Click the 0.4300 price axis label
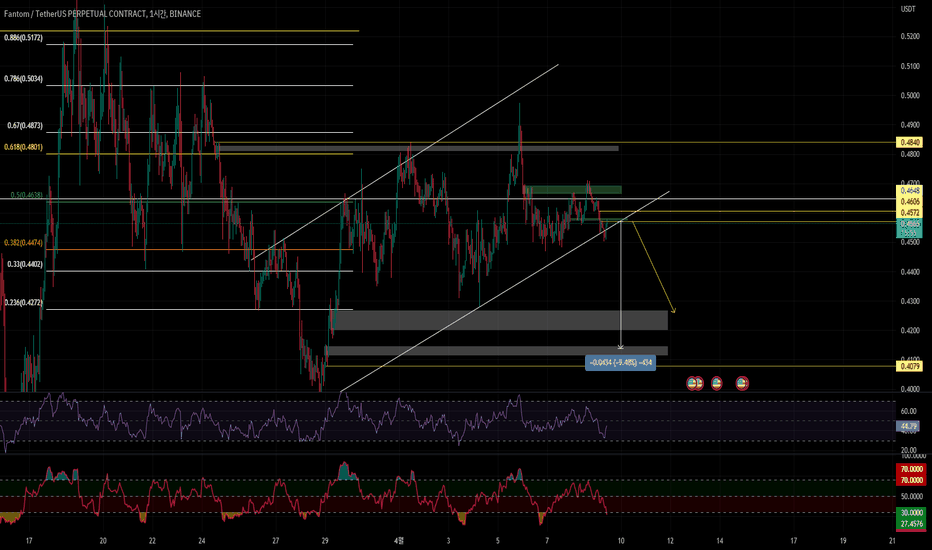 click(910, 301)
